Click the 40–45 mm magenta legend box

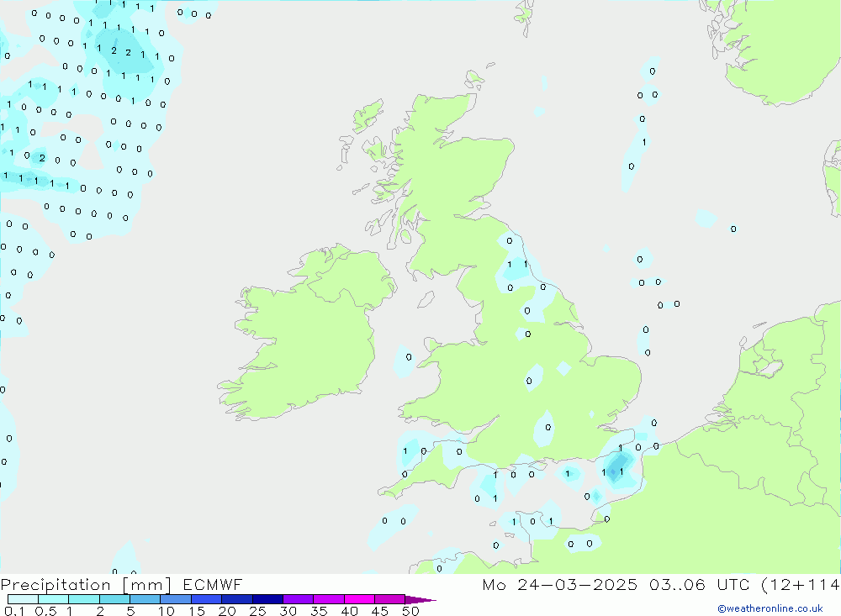[359, 599]
